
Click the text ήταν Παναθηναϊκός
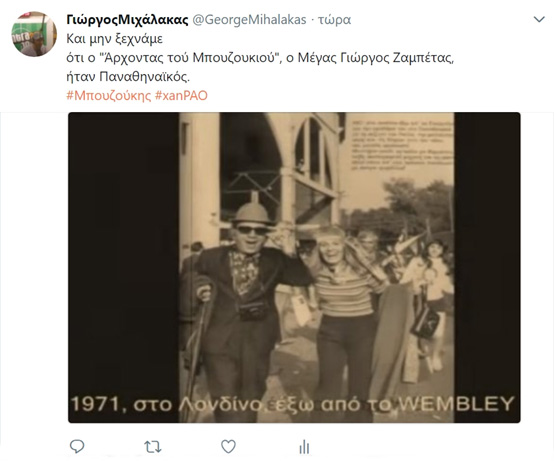(x=128, y=77)
